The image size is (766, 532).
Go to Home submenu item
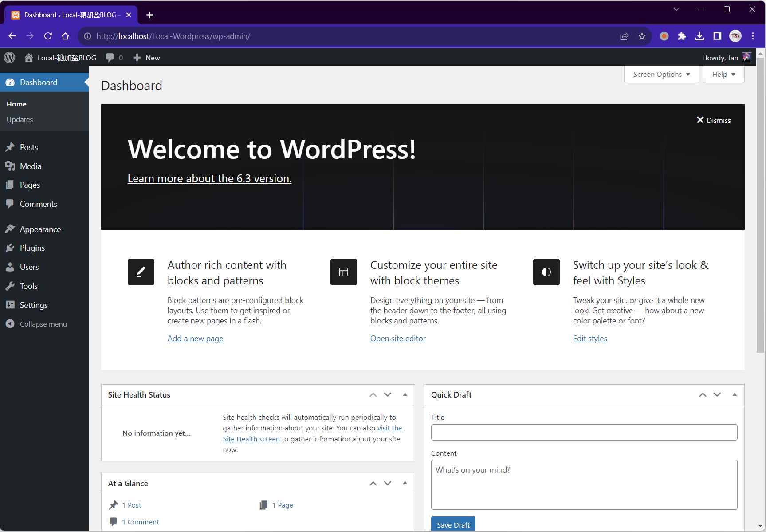tap(16, 104)
